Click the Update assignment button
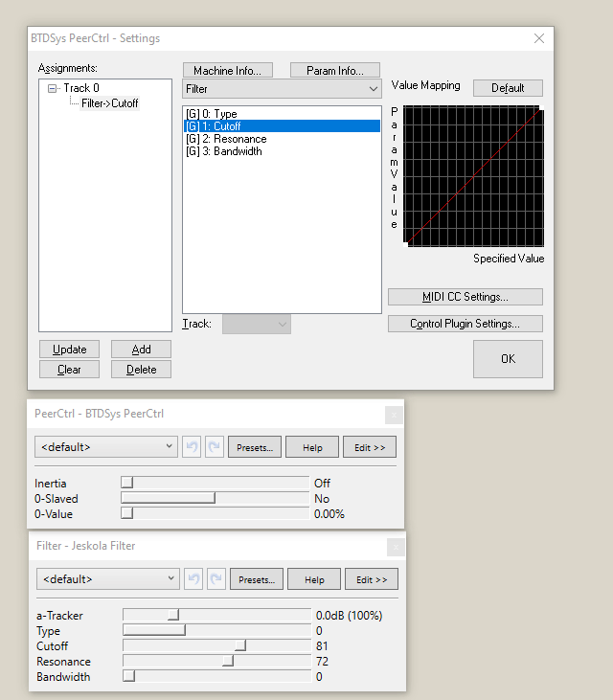Viewport: 613px width, 700px height. [x=69, y=350]
